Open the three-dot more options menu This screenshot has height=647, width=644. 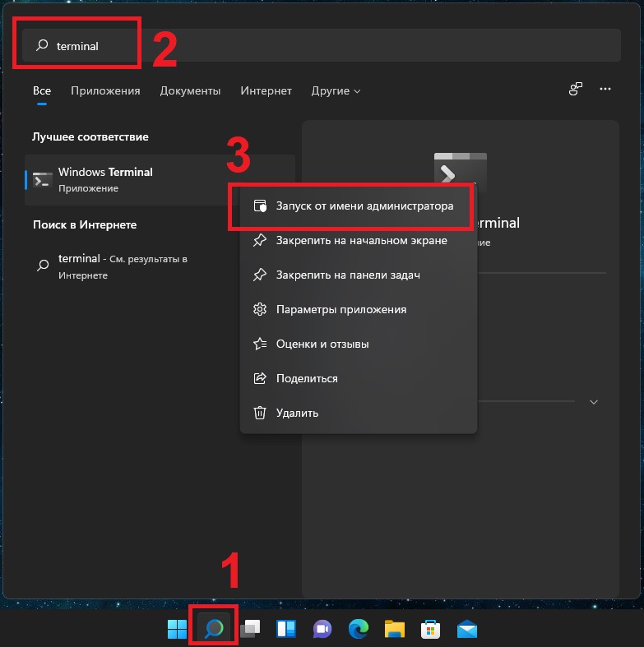click(605, 89)
